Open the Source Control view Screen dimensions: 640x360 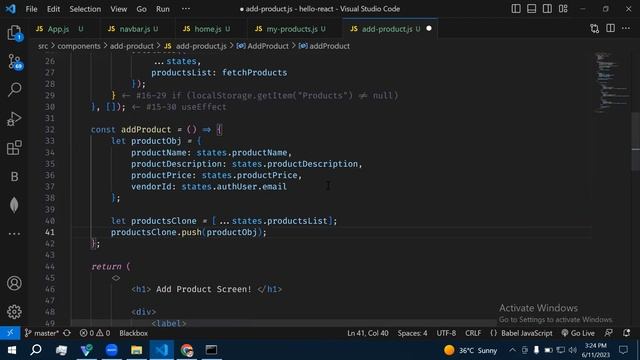click(15, 62)
